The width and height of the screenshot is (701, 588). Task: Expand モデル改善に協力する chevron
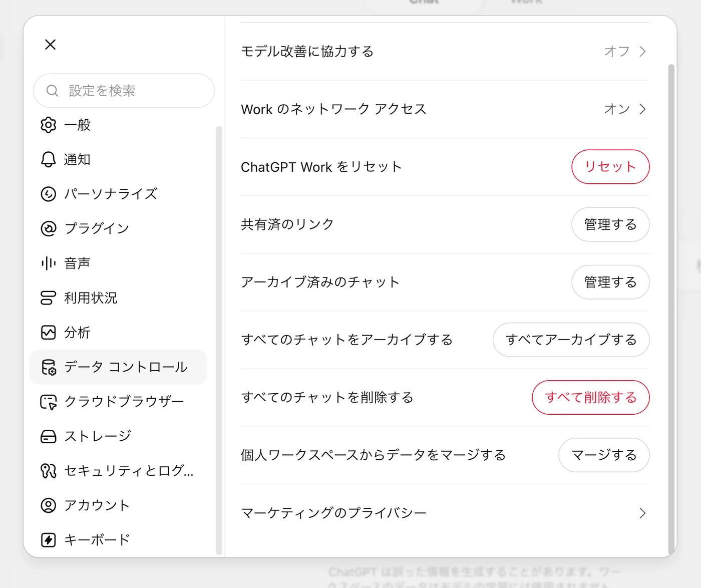[x=642, y=52]
